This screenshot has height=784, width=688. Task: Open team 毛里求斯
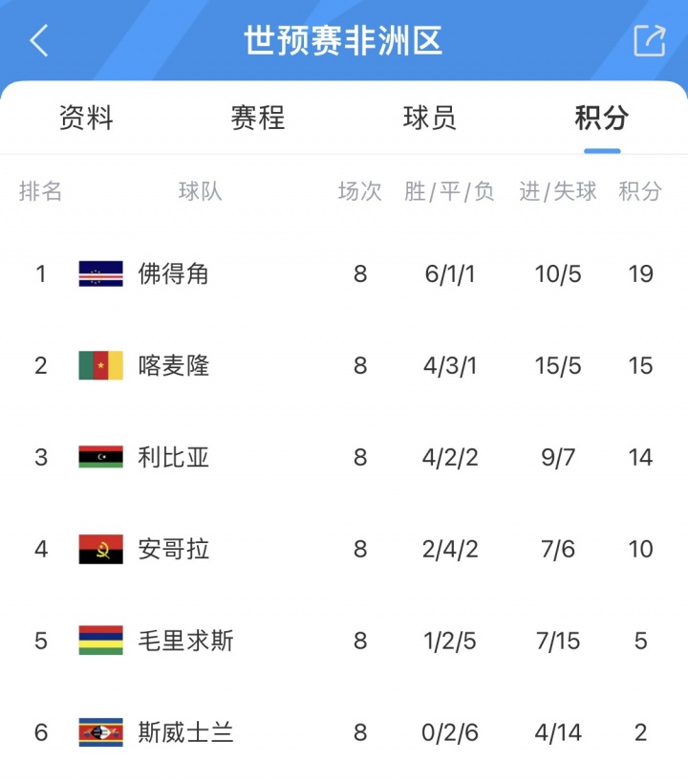point(185,642)
